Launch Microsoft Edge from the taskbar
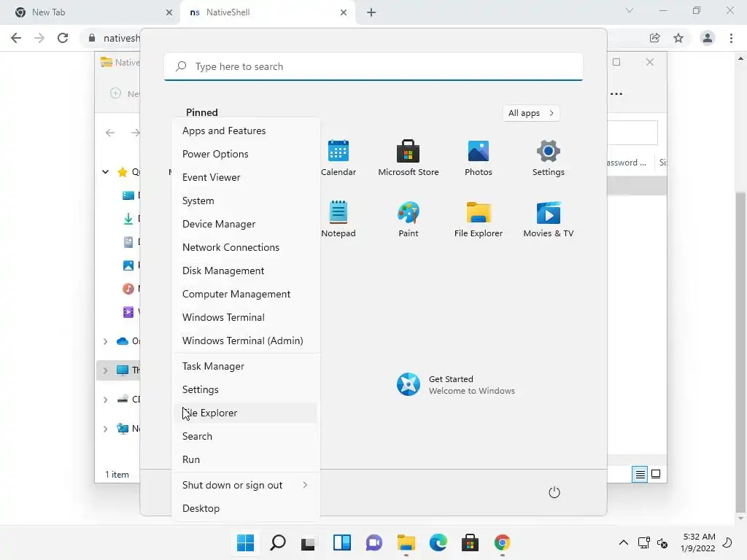The width and height of the screenshot is (747, 560). 438,542
